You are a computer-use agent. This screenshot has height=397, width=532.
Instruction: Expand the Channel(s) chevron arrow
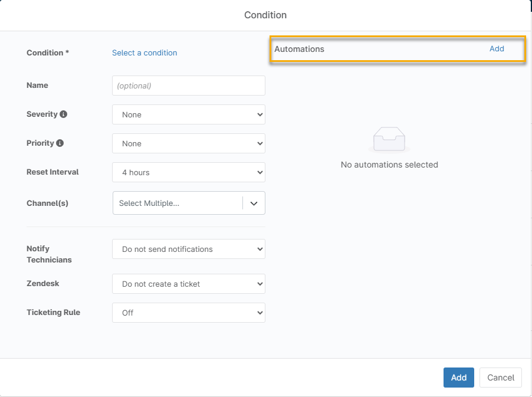(254, 204)
